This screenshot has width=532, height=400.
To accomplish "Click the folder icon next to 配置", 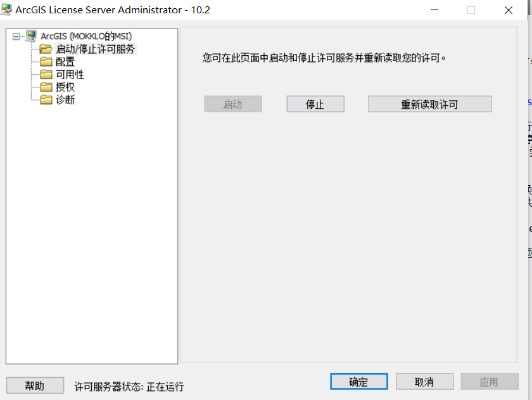I will [46, 61].
